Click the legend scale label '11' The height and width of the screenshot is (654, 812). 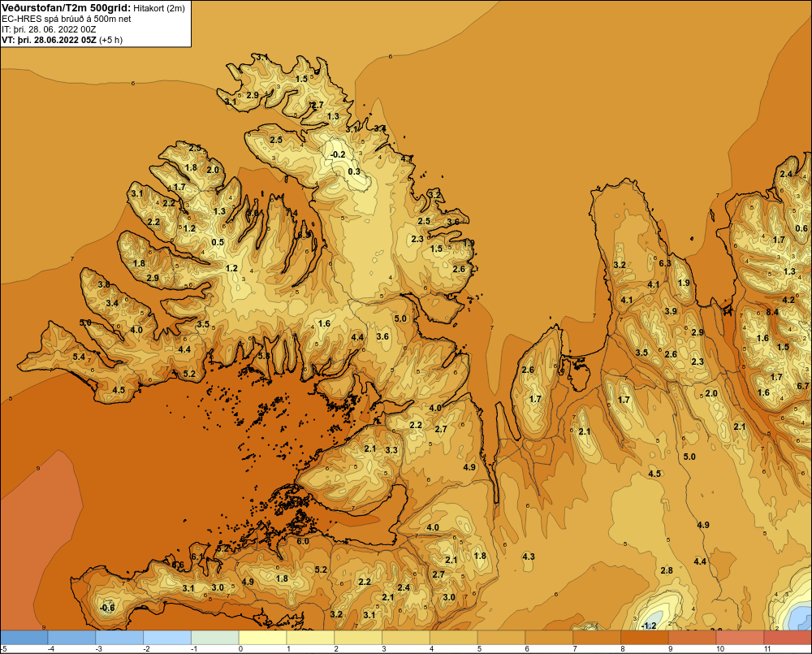[x=767, y=649]
